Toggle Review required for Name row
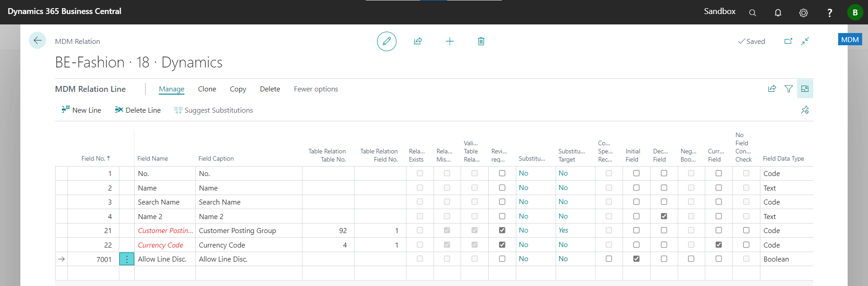868x286 pixels. (502, 188)
